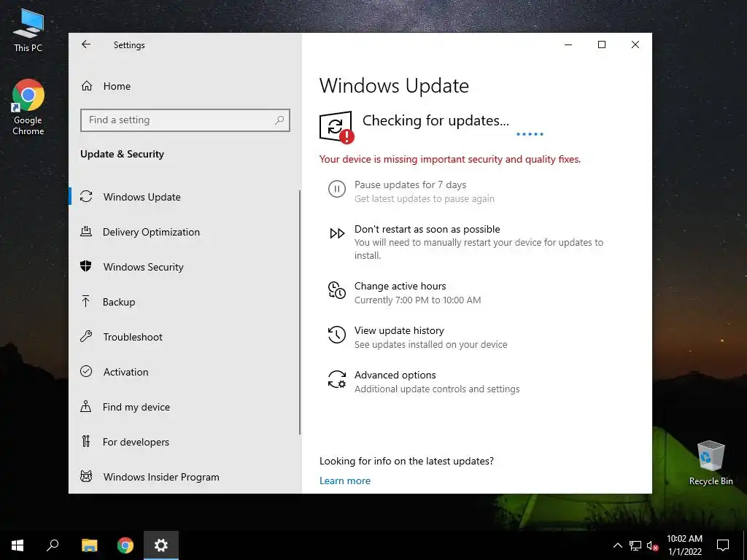Open Windows Insider Program page
The height and width of the screenshot is (560, 747).
[x=161, y=477]
